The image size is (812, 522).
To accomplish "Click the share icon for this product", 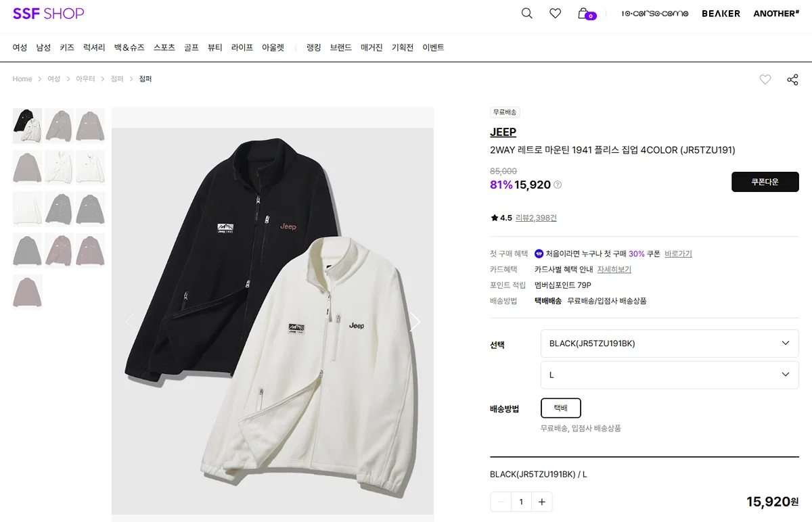I will pyautogui.click(x=792, y=80).
